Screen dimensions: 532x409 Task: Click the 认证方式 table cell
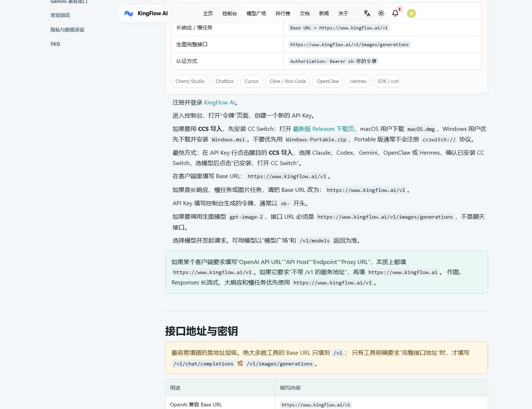228,61
